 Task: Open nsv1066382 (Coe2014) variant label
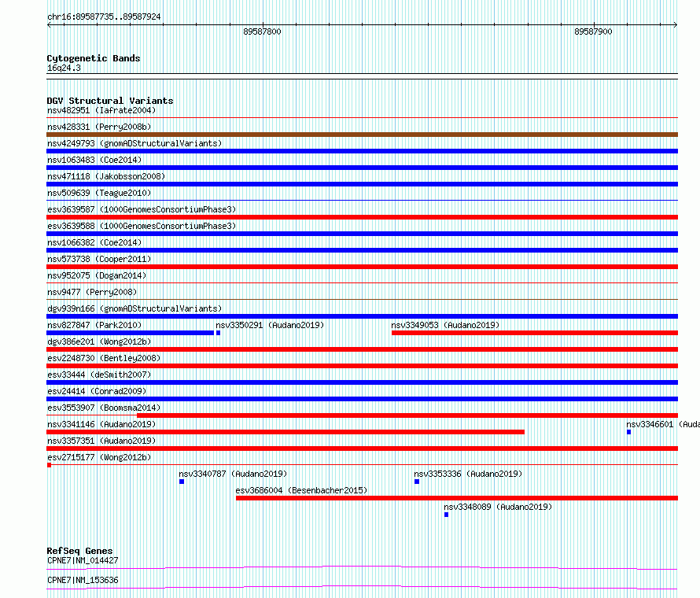pyautogui.click(x=94, y=242)
